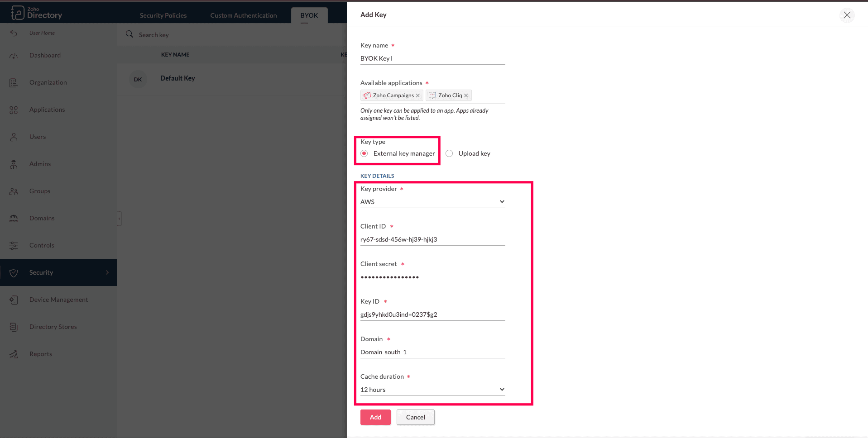Screen dimensions: 868x438
Task: Open the Default Key entry
Action: coord(177,78)
